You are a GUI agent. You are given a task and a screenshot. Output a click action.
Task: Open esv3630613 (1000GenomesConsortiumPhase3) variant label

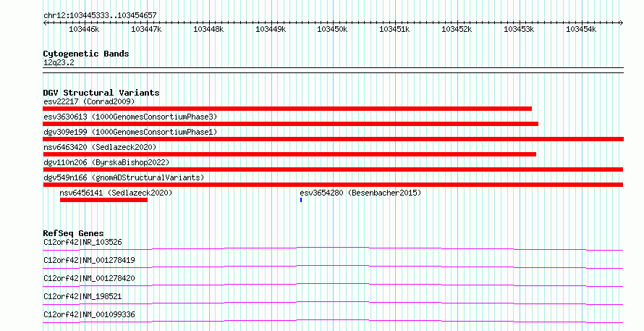click(x=130, y=117)
